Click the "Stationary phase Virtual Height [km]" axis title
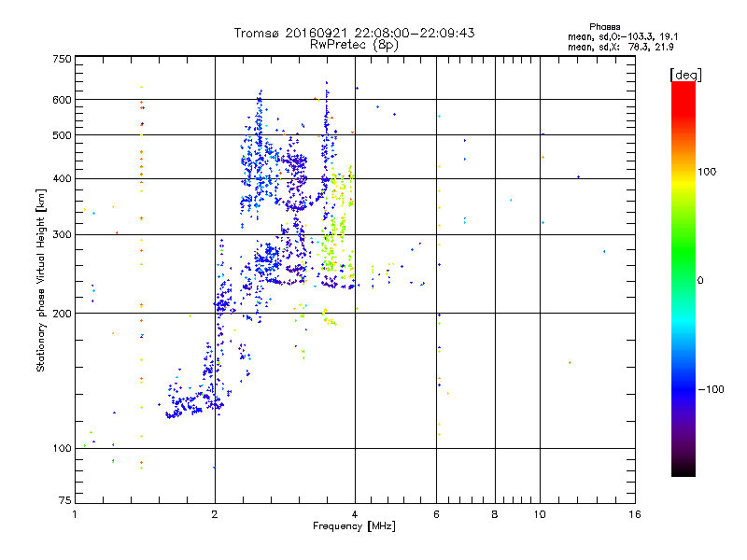747x560 pixels. (40, 281)
